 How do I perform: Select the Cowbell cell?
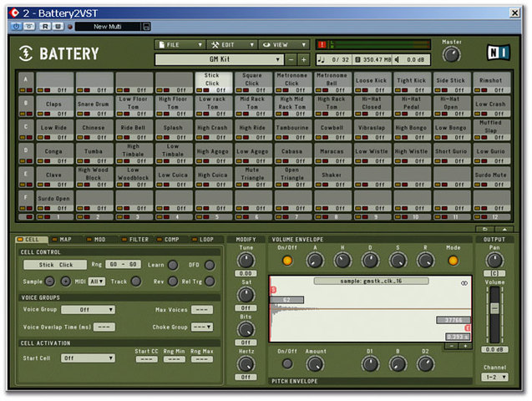point(332,128)
